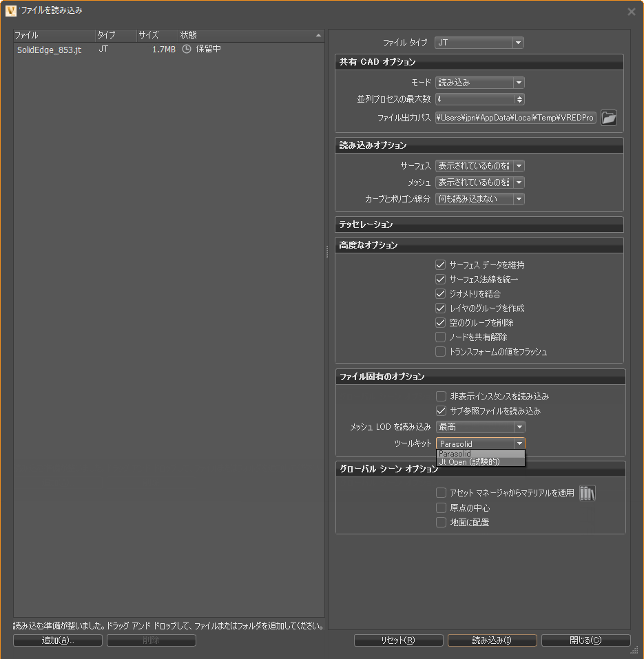Open the カーブとポリゴン線分 dropdown
Image resolution: width=644 pixels, height=659 pixels.
[479, 199]
